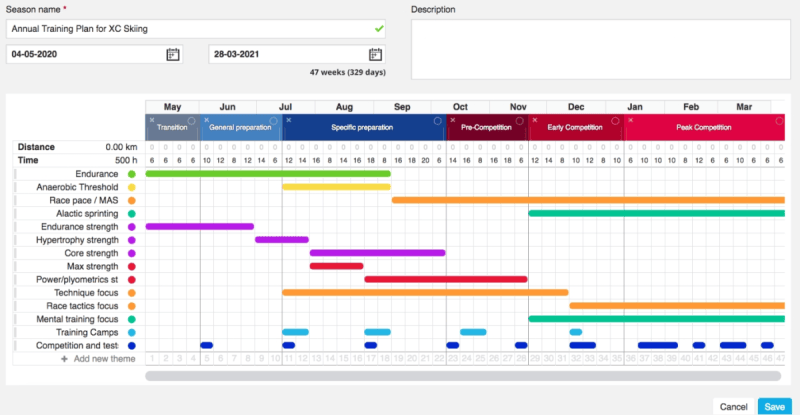
Task: Select the Dec month header
Action: pos(576,106)
